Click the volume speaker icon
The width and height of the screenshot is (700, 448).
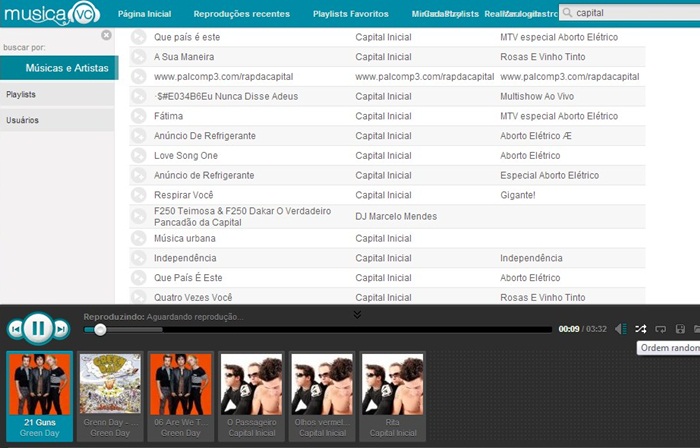pyautogui.click(x=621, y=329)
